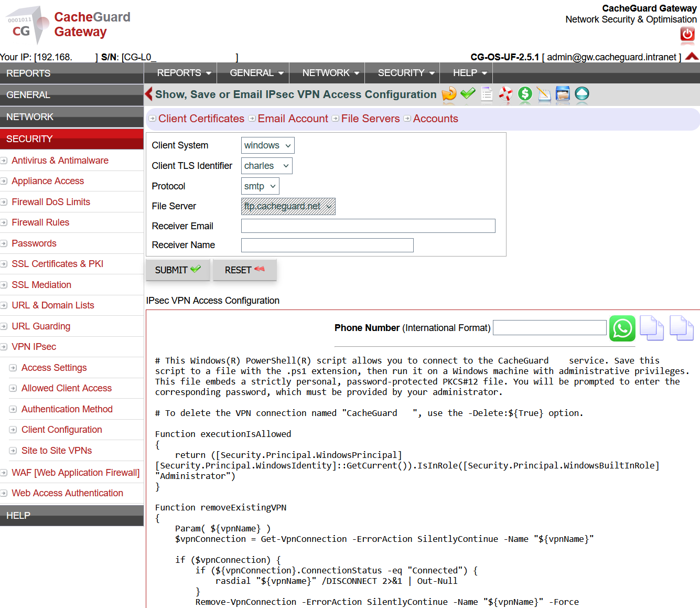Open Client TLS Identifier dropdown showing charles
This screenshot has width=700, height=608.
[266, 166]
